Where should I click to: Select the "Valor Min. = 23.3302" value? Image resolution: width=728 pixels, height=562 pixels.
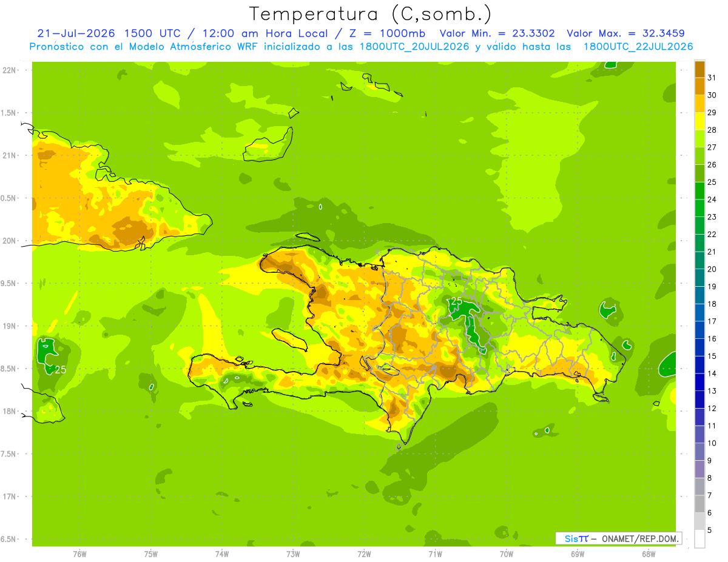(x=497, y=33)
